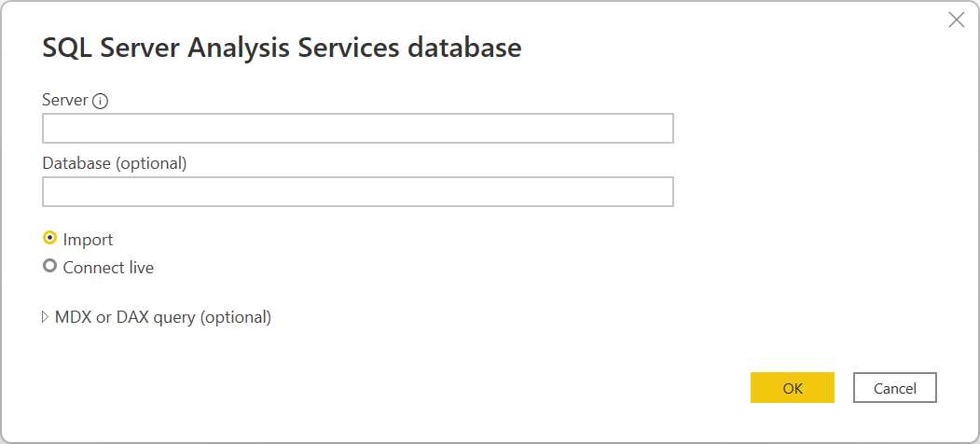Click the Server info icon
980x444 pixels.
click(101, 101)
